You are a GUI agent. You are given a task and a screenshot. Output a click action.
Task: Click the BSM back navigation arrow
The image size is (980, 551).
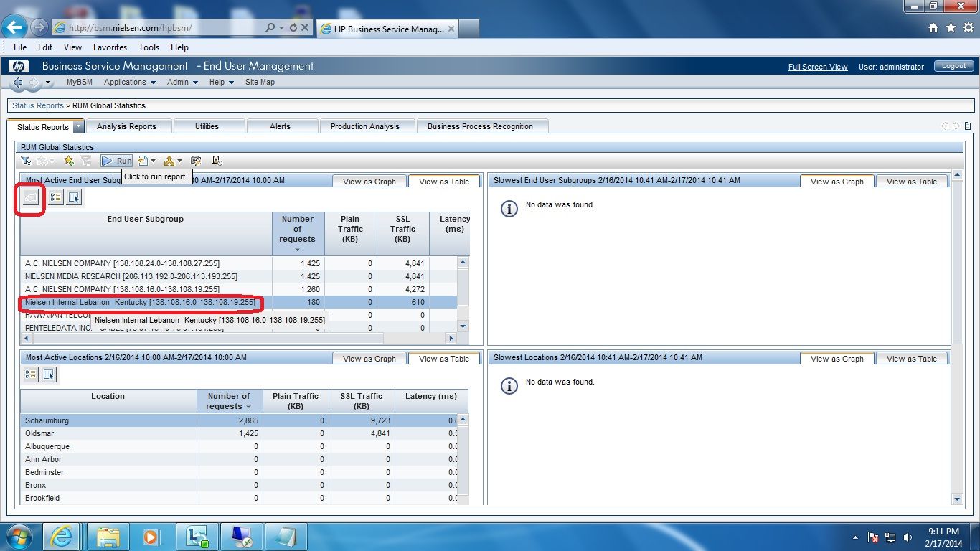[18, 83]
